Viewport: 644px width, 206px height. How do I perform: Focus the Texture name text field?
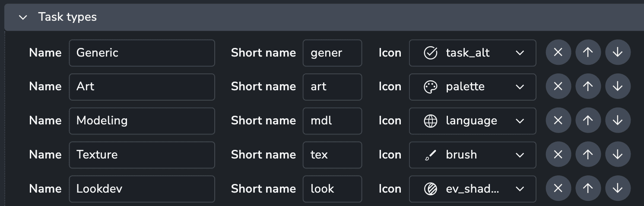142,155
